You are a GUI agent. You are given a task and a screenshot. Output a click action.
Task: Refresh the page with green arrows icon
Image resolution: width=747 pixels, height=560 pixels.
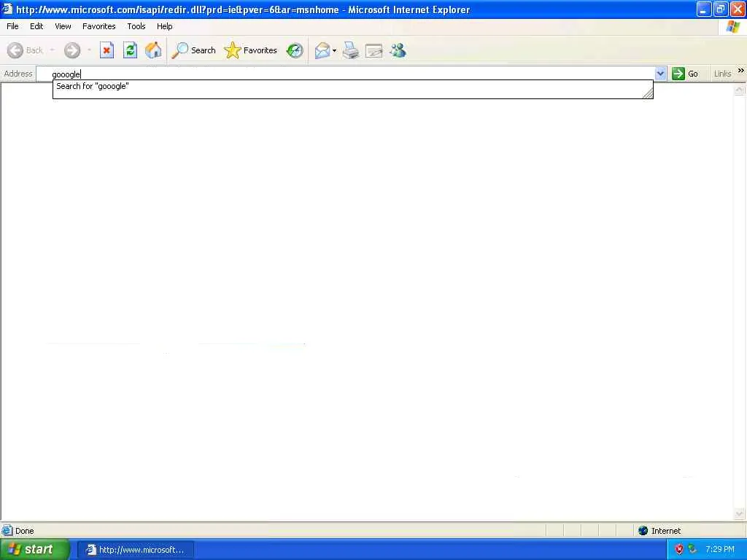click(x=130, y=50)
